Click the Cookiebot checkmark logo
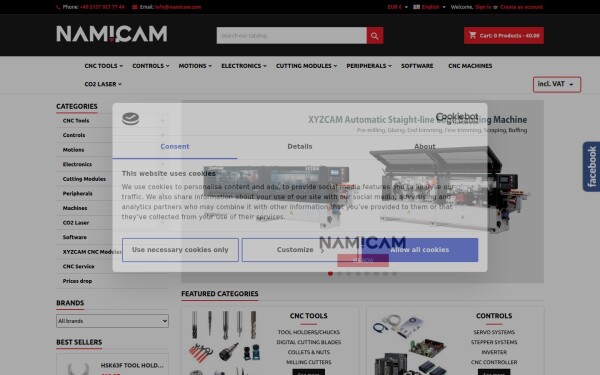This screenshot has height=375, width=600. 130,119
